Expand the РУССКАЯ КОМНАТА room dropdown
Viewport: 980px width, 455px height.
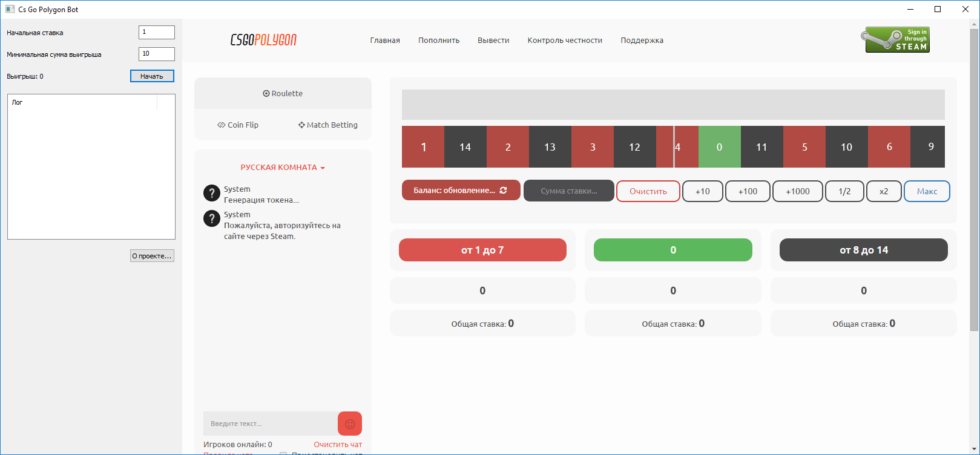click(x=283, y=168)
